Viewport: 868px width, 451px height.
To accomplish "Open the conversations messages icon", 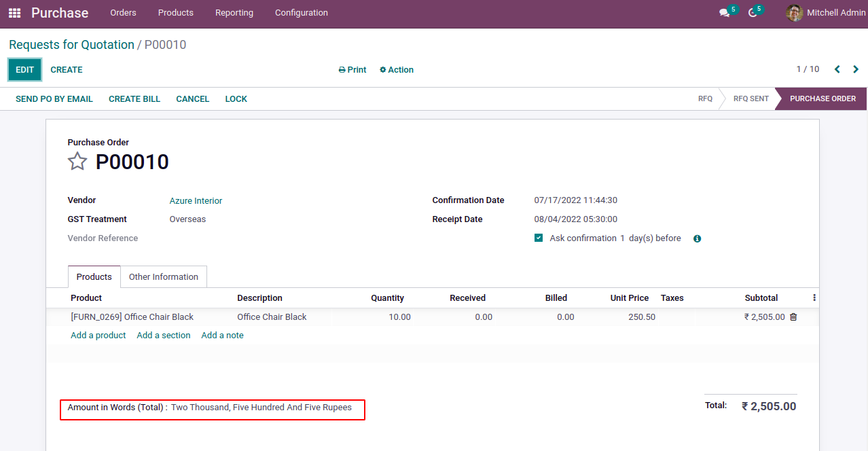I will (725, 13).
